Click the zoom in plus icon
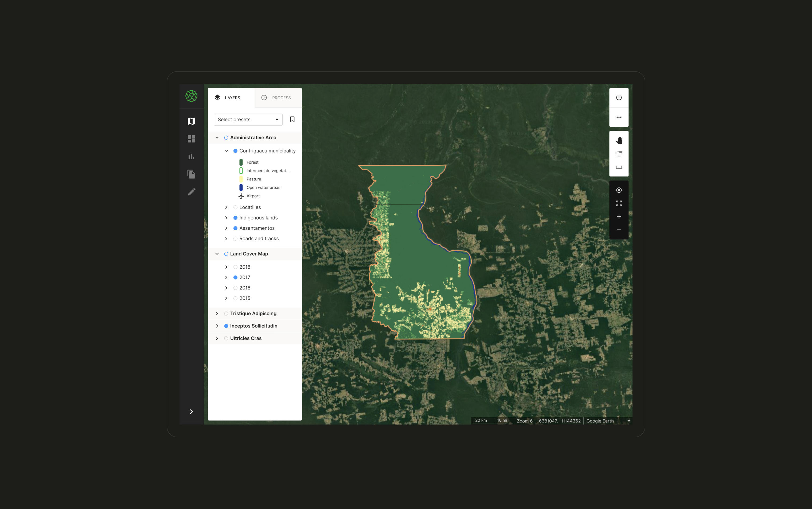 [x=619, y=216]
